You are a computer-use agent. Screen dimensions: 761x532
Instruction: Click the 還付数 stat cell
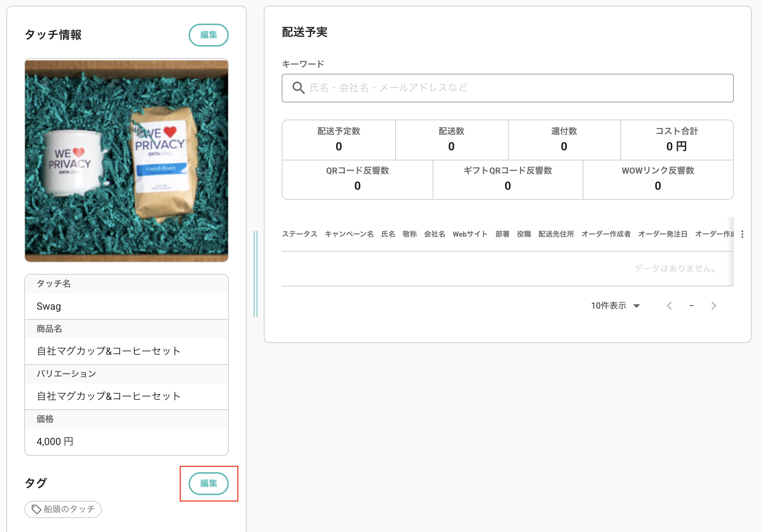click(564, 140)
